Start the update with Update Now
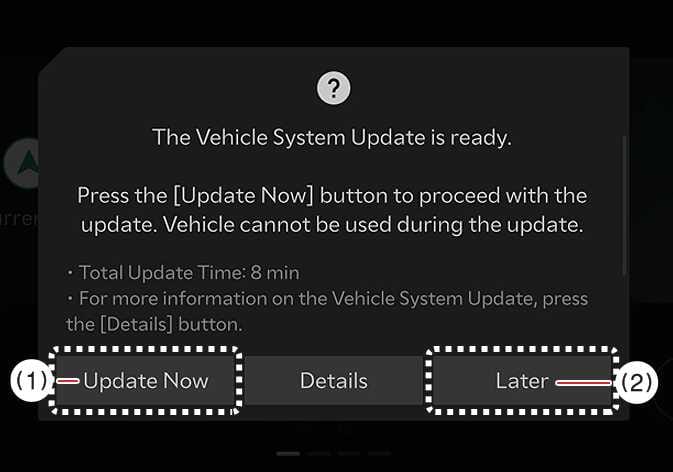The image size is (673, 472). coord(146,381)
